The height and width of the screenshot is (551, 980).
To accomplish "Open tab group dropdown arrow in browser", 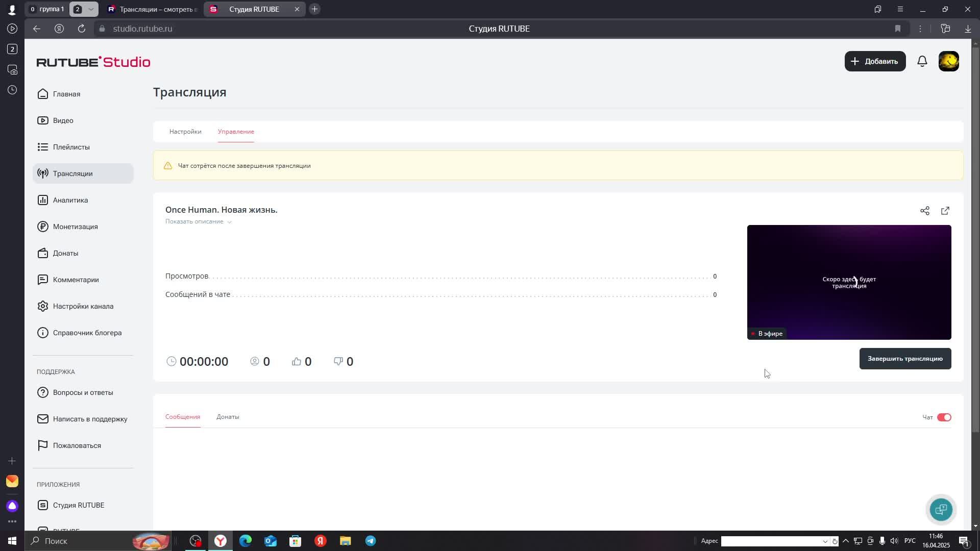I will coord(91,9).
